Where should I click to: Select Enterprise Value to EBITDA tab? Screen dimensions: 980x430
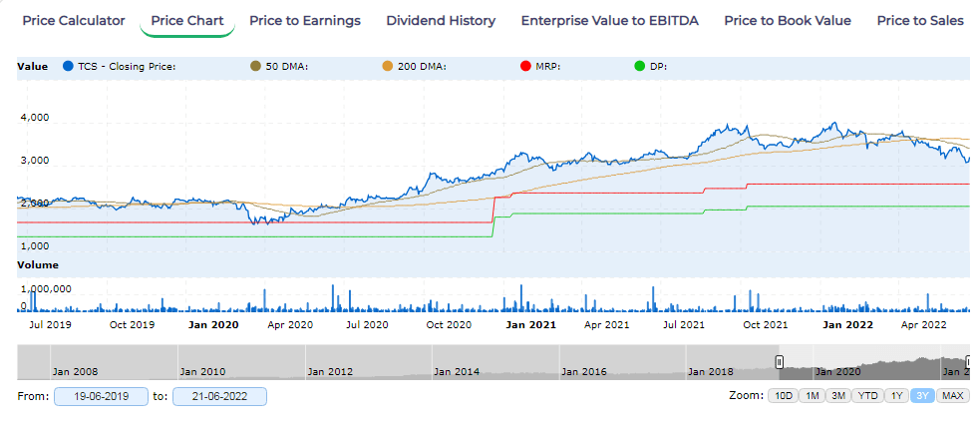coord(609,21)
